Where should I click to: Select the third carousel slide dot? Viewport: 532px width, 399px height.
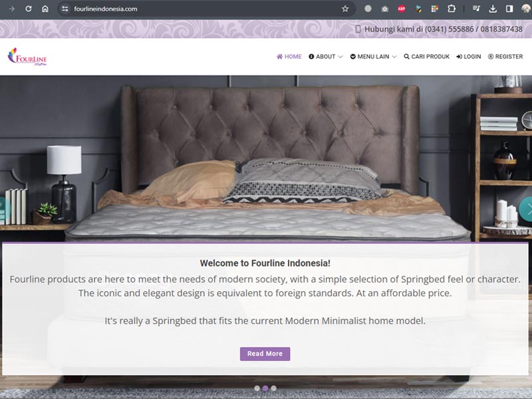click(274, 388)
